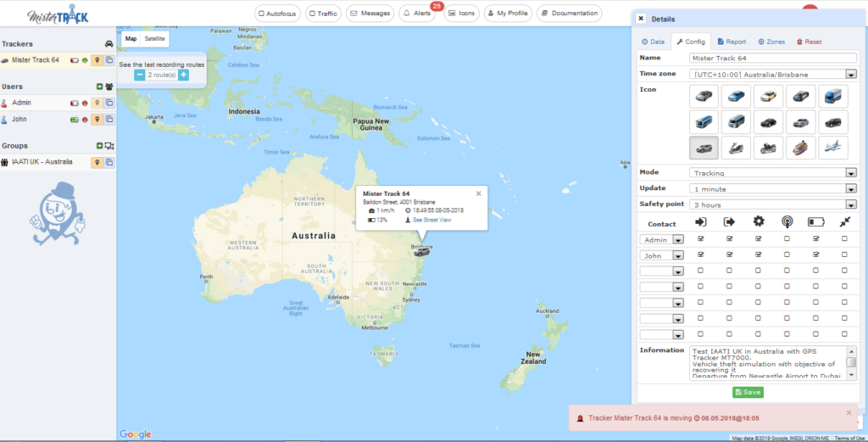Click the screens icon beside Groups heading

(109, 146)
